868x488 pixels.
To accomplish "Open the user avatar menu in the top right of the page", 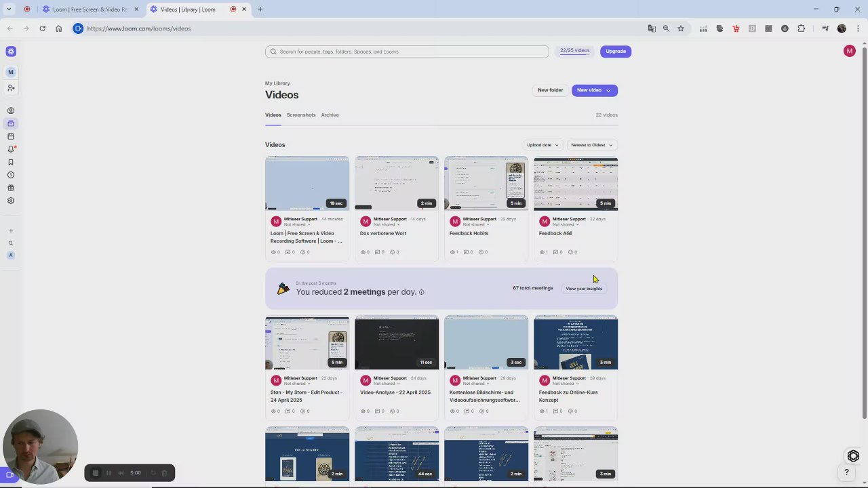I will click(849, 51).
